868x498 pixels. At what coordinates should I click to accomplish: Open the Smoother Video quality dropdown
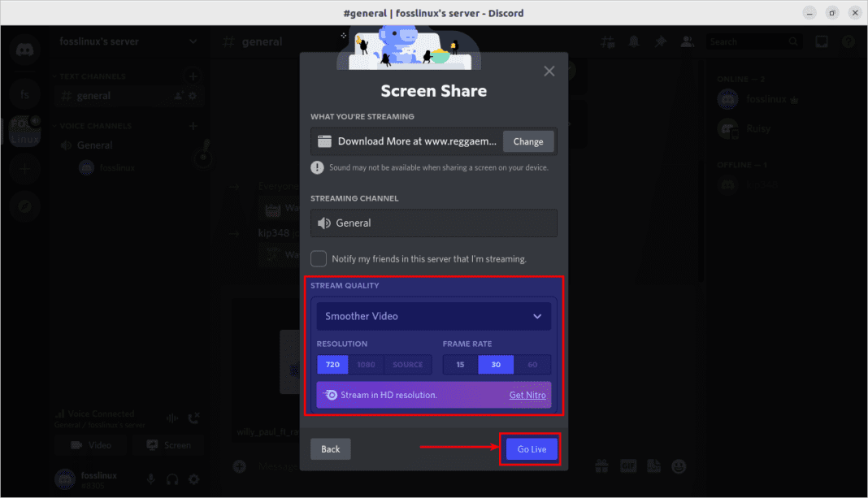(433, 316)
